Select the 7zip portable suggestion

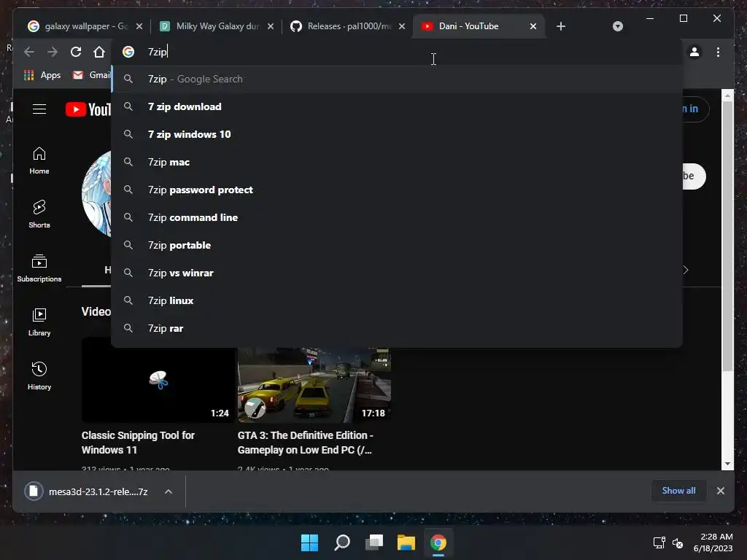tap(396, 245)
